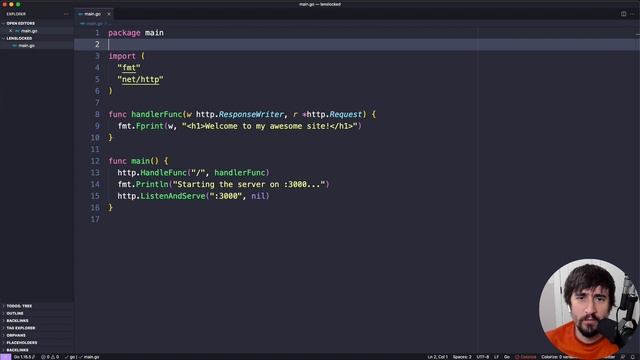The height and width of the screenshot is (360, 640).
Task: Click 'package' keyword on line 1
Action: coord(124,33)
